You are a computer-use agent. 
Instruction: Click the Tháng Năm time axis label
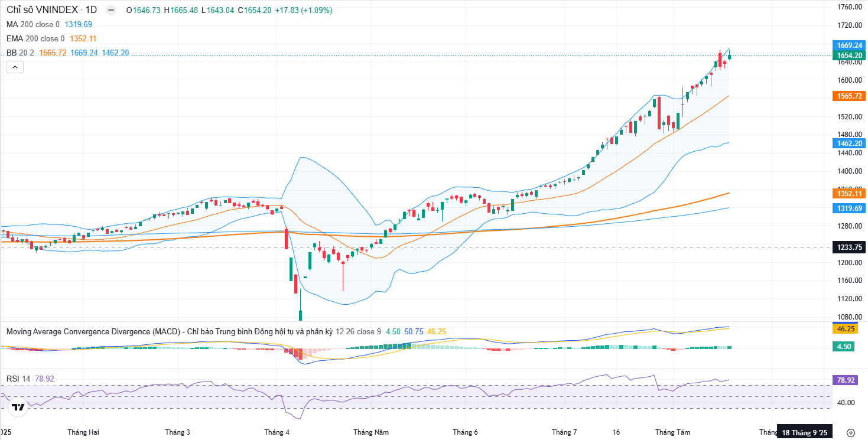click(370, 432)
